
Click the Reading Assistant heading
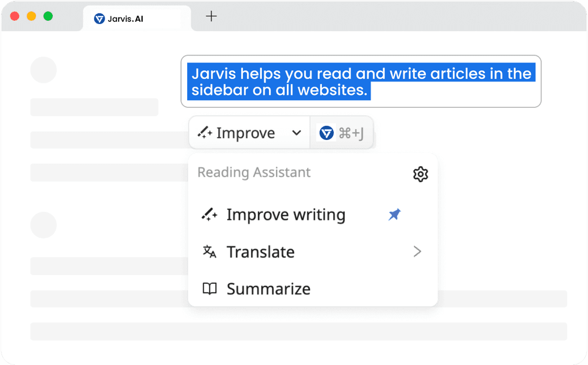coord(254,172)
